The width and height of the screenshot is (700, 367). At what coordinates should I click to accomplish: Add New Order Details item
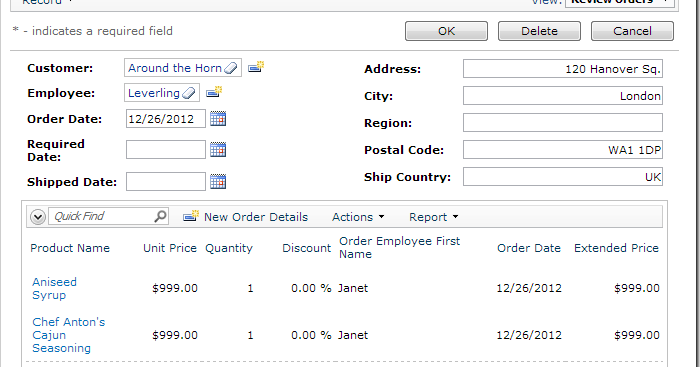coord(246,217)
